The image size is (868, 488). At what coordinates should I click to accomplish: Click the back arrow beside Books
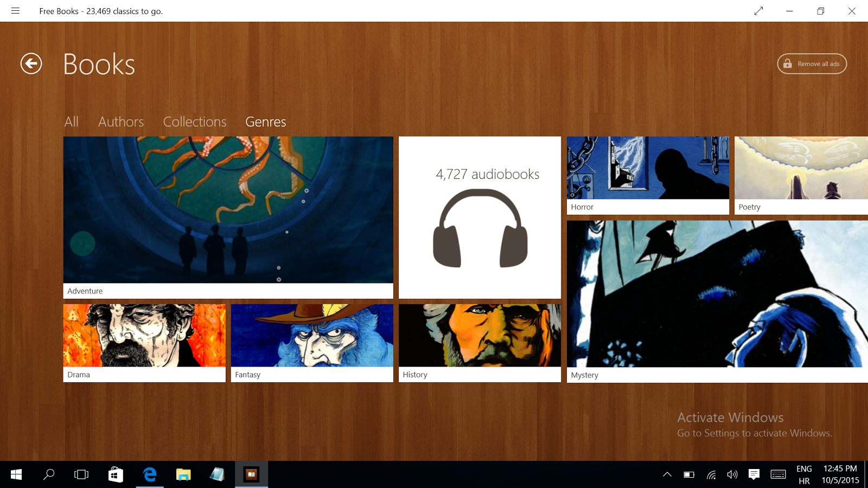31,64
